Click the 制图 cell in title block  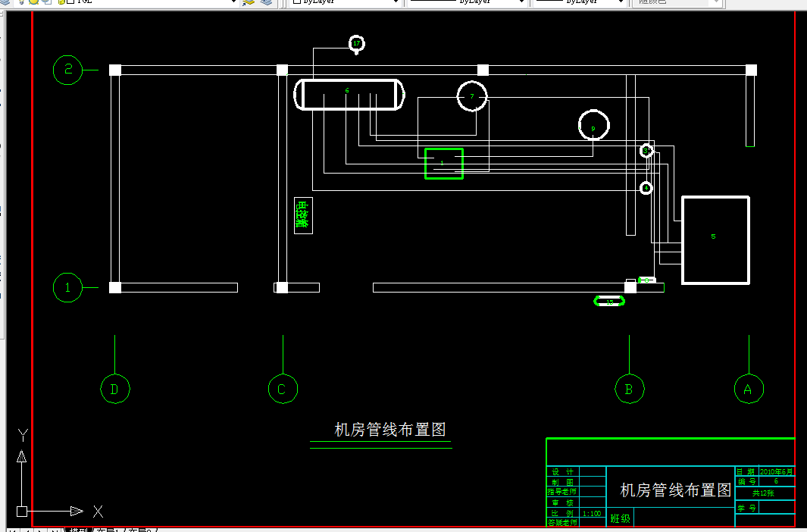pos(563,481)
